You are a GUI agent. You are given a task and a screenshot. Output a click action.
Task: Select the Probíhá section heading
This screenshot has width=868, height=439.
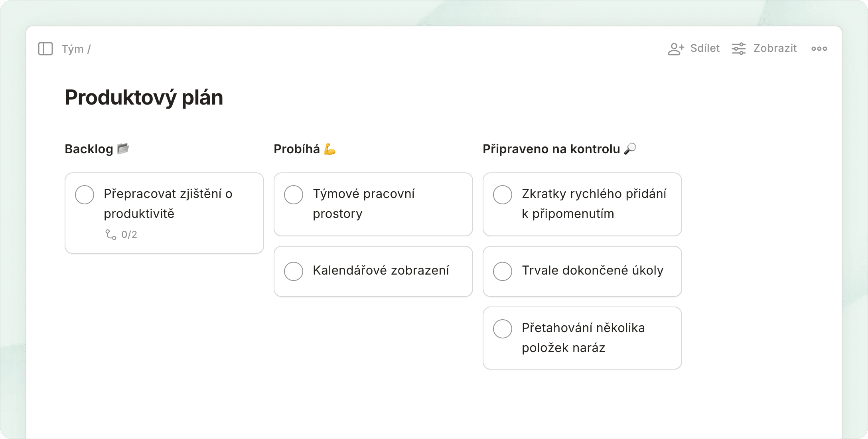click(x=297, y=149)
